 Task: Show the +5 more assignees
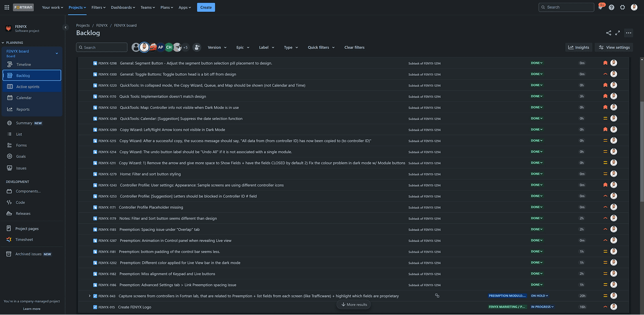(x=185, y=47)
